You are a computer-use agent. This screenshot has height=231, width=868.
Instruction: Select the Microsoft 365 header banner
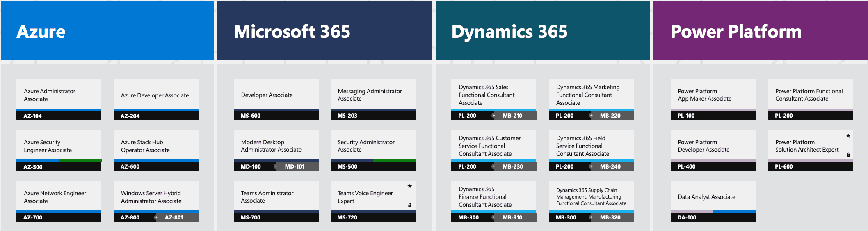[324, 31]
